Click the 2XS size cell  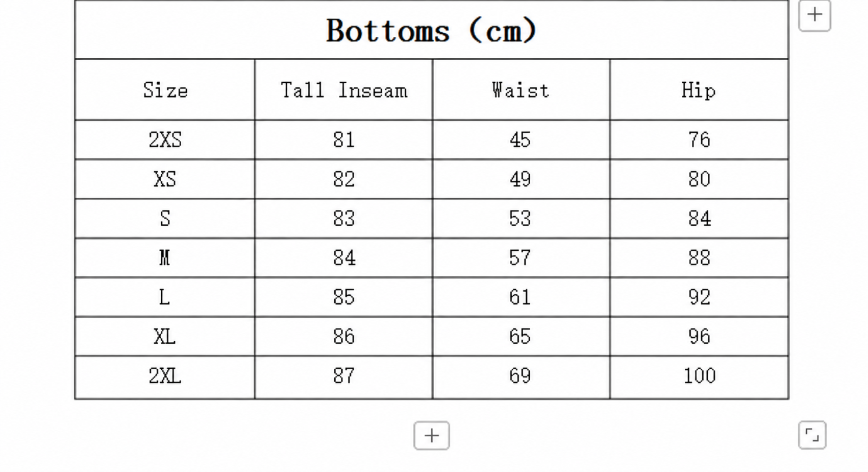pos(165,140)
